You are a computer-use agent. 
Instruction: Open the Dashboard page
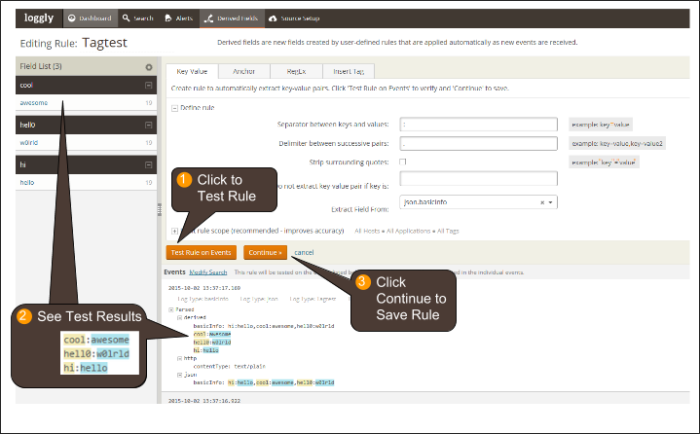pyautogui.click(x=89, y=18)
